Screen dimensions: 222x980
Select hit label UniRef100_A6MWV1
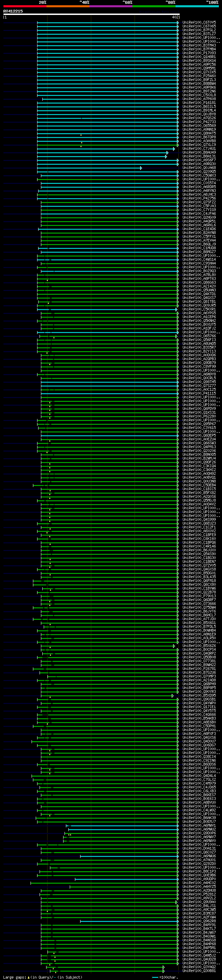coord(199,826)
